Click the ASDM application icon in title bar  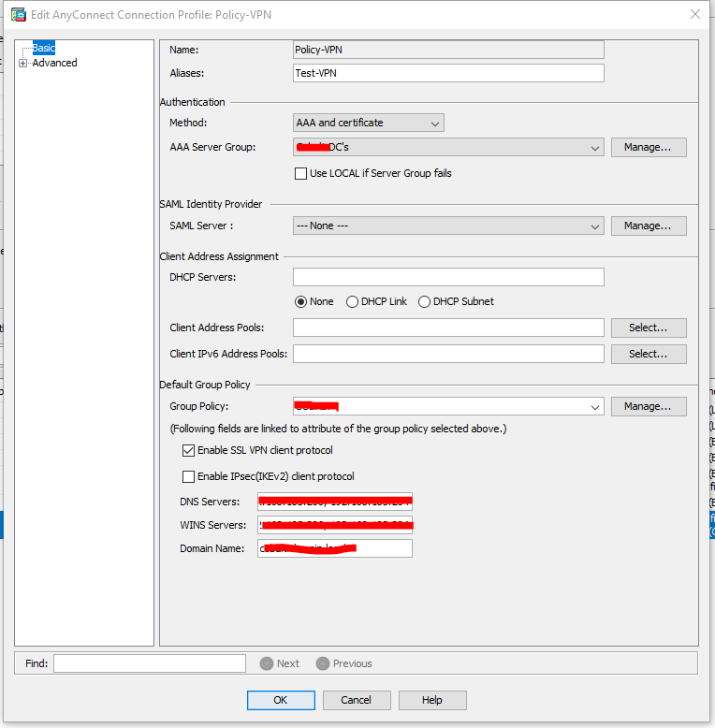(x=19, y=15)
